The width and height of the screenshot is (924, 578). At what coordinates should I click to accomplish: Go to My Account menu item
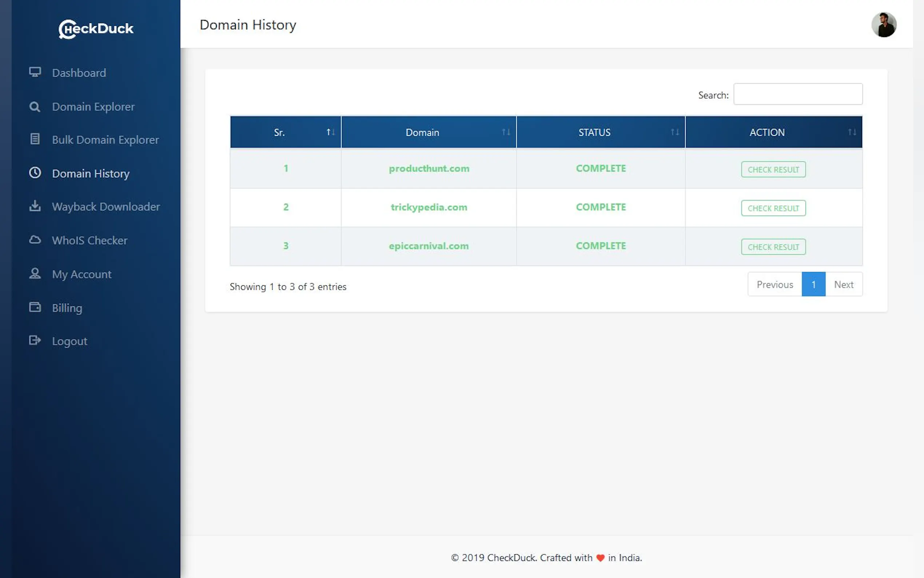[x=82, y=274]
